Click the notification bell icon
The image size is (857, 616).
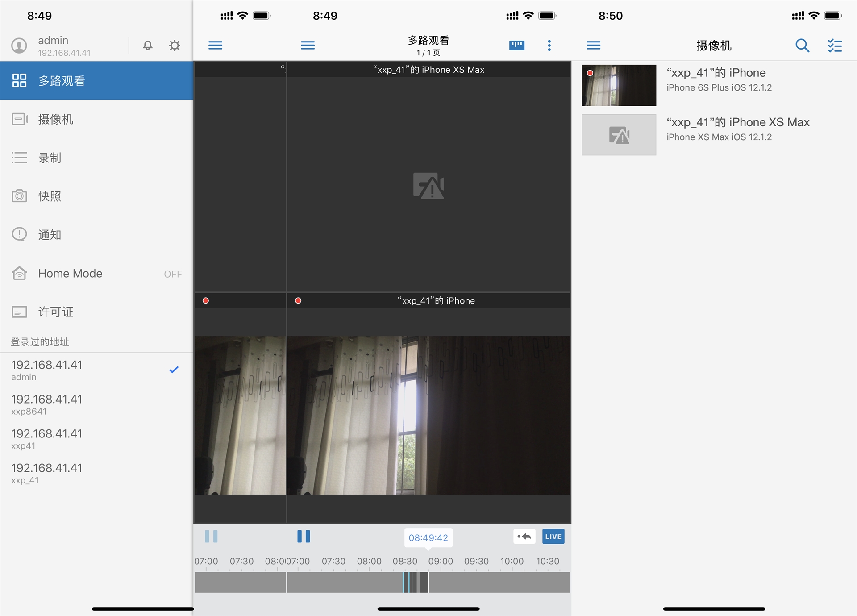(x=147, y=45)
